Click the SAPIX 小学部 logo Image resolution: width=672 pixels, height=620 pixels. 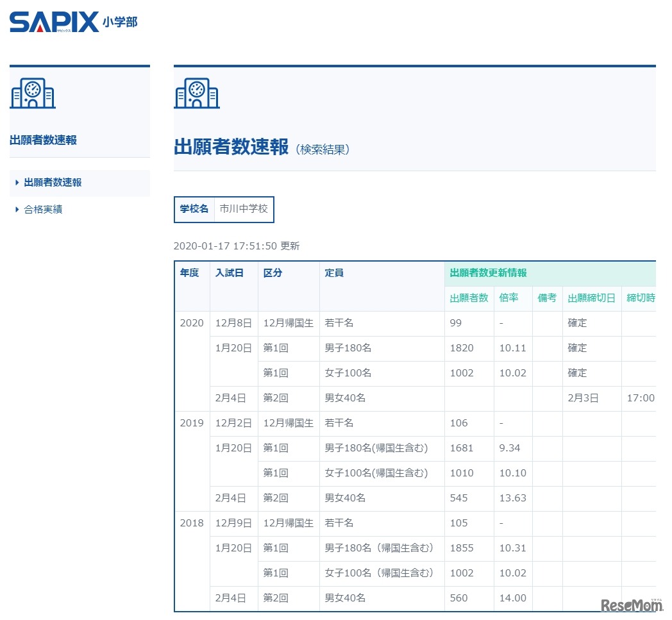point(73,23)
